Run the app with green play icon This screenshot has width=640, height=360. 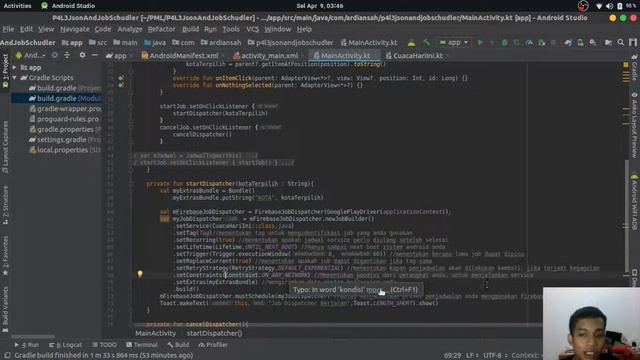(480, 42)
